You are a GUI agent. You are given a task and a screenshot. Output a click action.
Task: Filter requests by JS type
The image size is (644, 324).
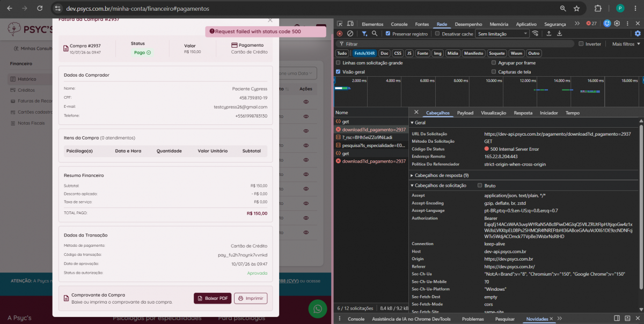point(409,53)
